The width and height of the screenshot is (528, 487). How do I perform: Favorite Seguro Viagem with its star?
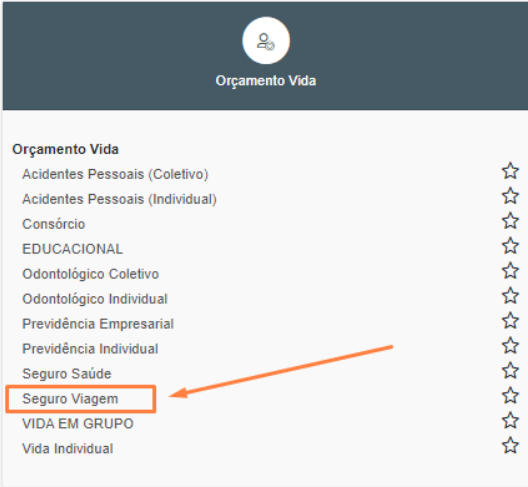(x=510, y=395)
